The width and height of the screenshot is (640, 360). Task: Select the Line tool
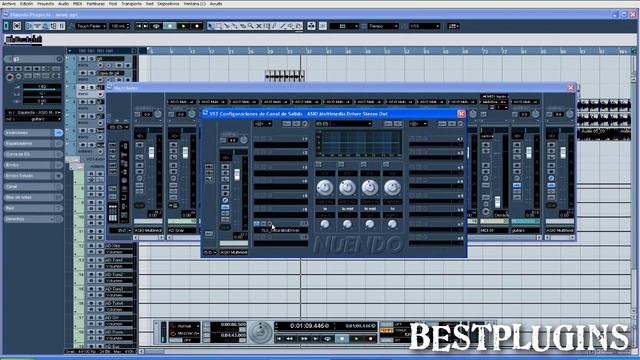point(282,26)
